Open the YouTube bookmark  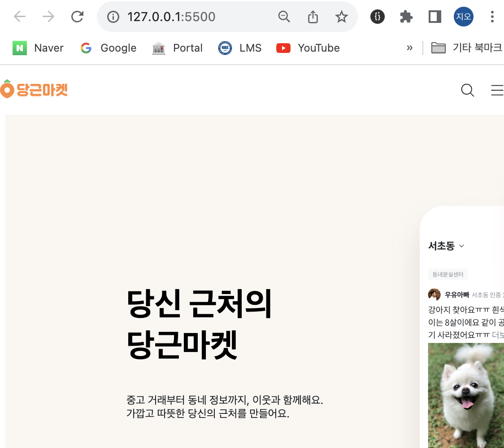coord(308,48)
